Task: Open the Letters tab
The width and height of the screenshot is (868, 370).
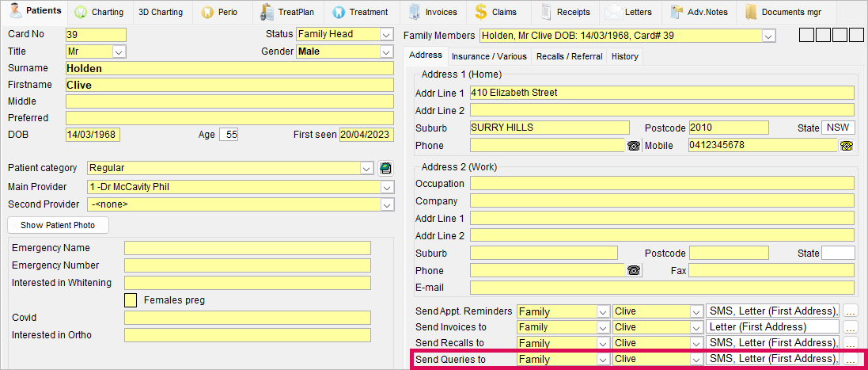Action: (631, 12)
